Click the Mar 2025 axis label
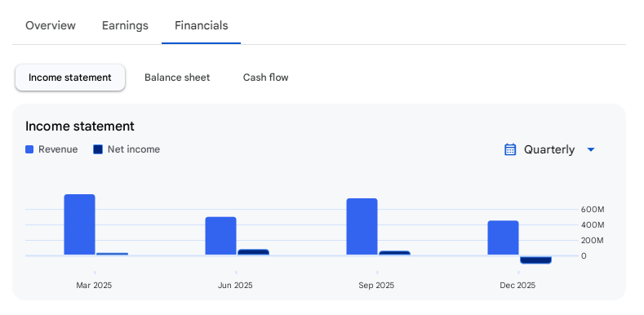The width and height of the screenshot is (644, 315). 94,286
